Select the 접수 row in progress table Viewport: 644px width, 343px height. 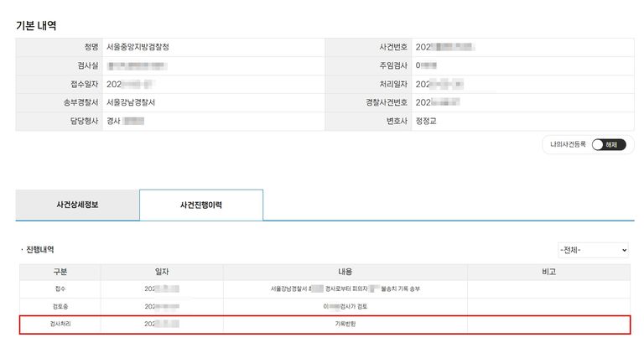60,288
